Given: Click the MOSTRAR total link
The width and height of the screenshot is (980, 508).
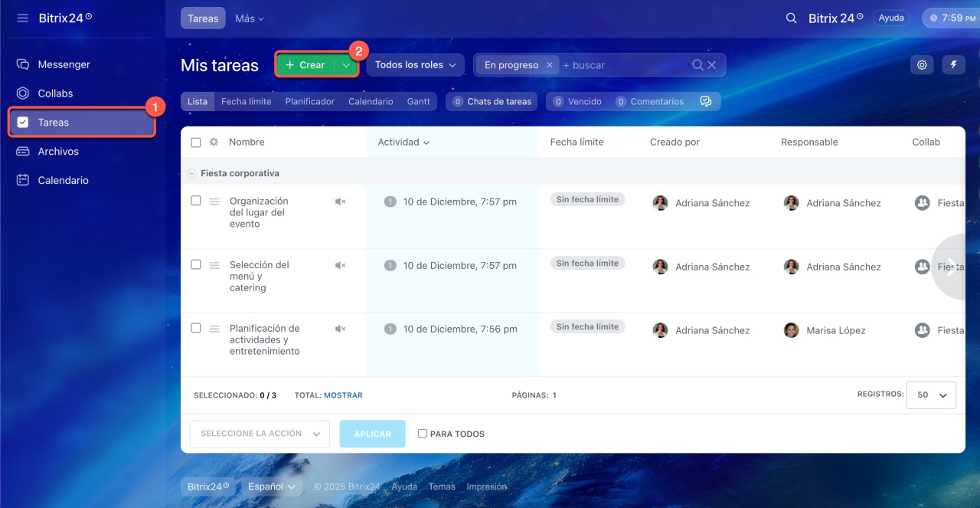Looking at the screenshot, I should point(343,395).
